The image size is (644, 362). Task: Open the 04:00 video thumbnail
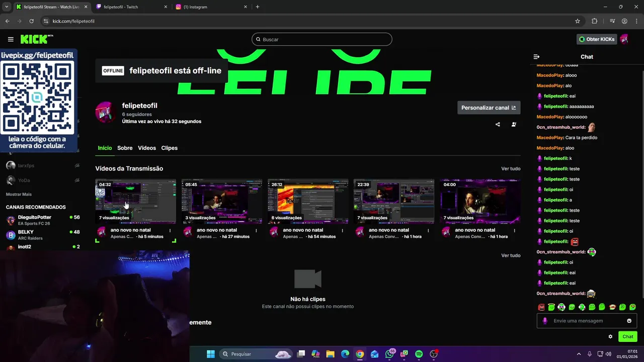click(x=480, y=201)
